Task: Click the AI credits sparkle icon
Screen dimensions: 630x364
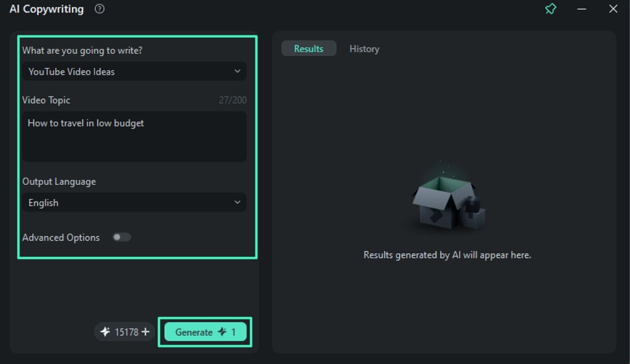Action: (x=105, y=332)
